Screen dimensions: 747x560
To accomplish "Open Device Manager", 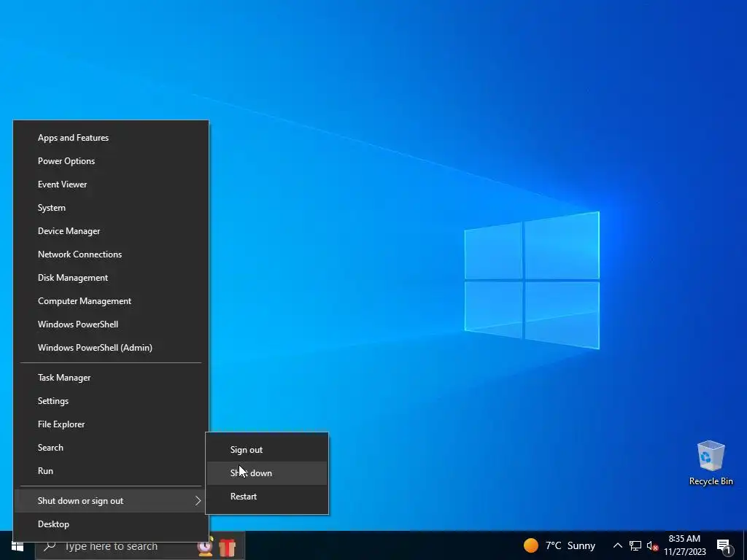I will click(111, 231).
